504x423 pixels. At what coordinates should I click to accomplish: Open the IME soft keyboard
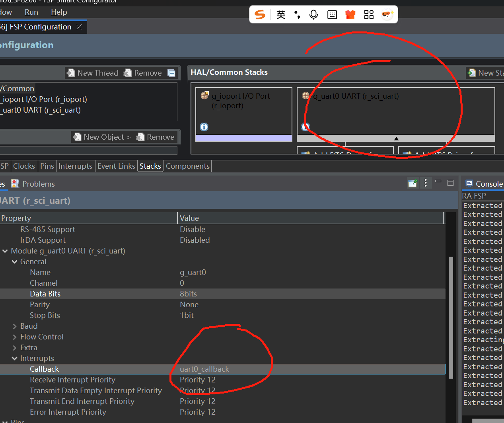point(332,15)
